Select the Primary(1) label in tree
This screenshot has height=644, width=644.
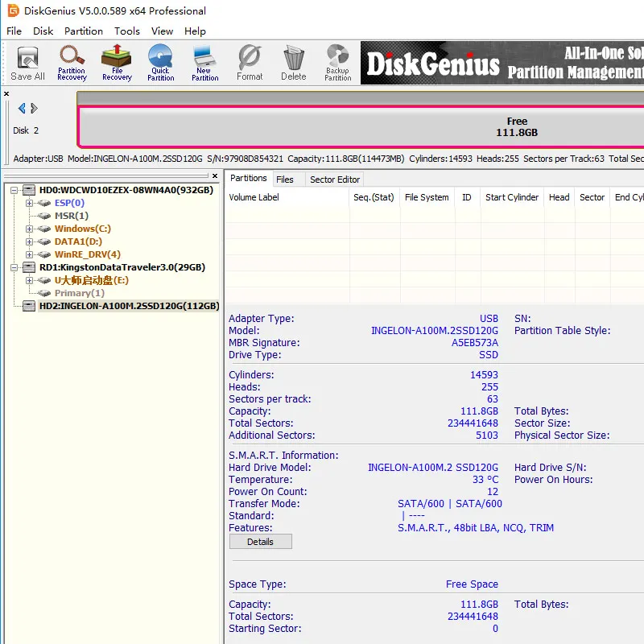coord(79,293)
